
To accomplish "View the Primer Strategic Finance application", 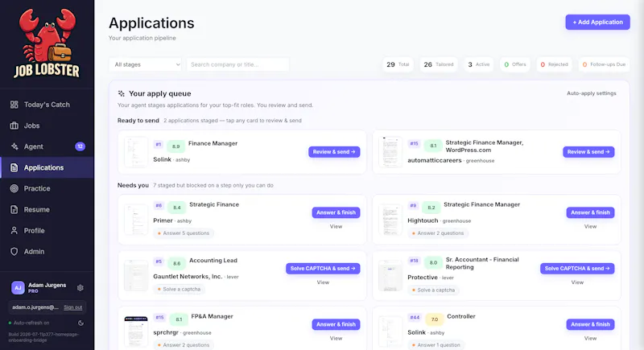I will pyautogui.click(x=336, y=227).
